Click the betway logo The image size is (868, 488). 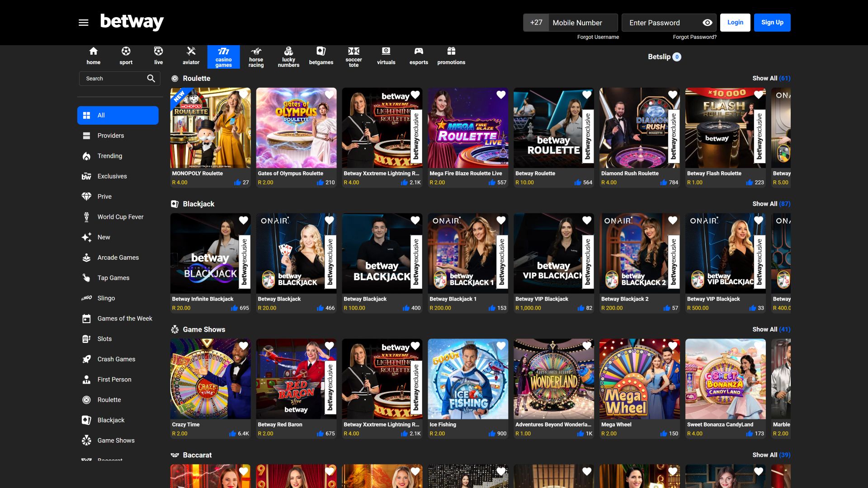[132, 22]
